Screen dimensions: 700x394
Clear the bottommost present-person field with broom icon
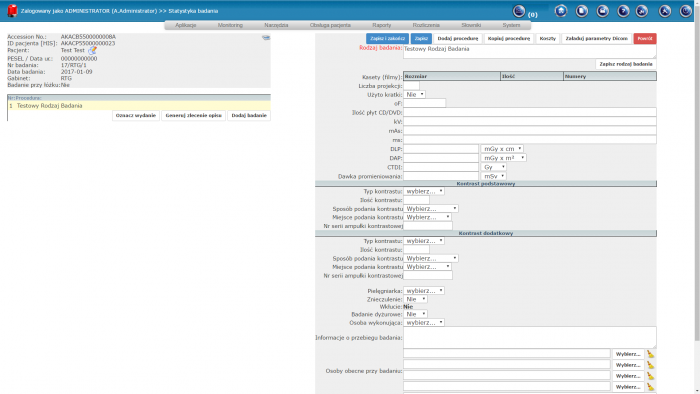[x=650, y=387]
